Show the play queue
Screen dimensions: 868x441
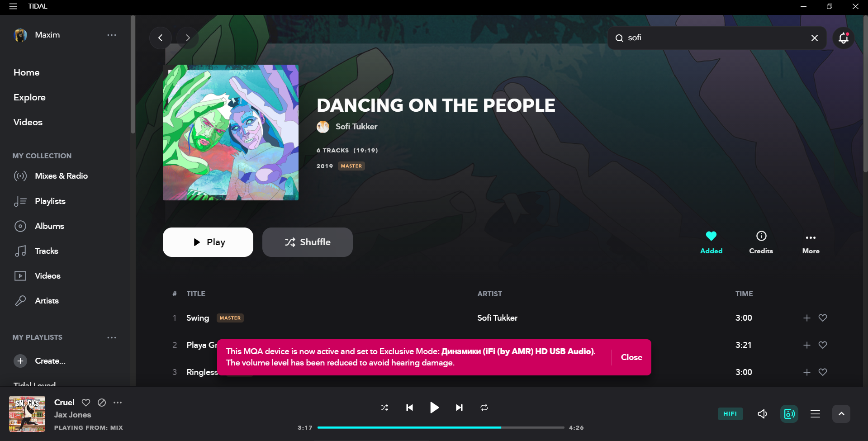coord(815,414)
